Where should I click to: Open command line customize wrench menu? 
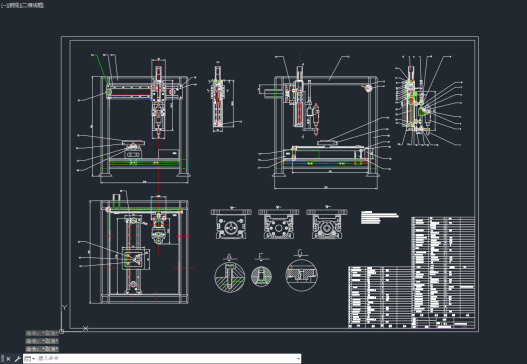[x=17, y=359]
